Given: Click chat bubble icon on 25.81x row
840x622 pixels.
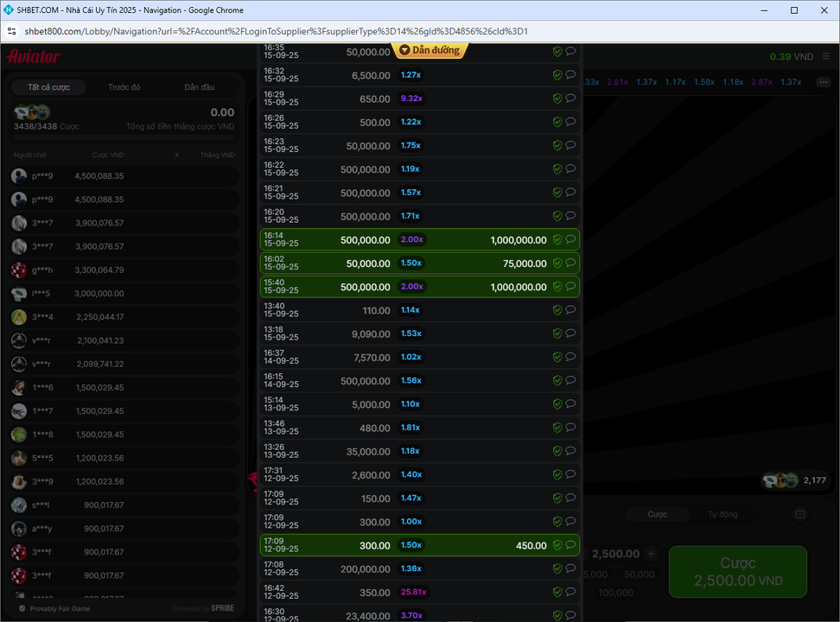Looking at the screenshot, I should [x=570, y=592].
